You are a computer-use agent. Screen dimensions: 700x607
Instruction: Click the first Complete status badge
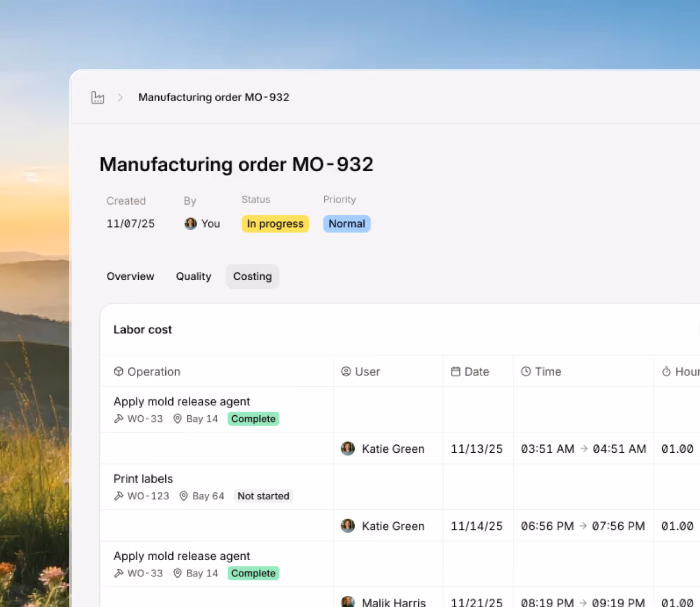click(253, 419)
